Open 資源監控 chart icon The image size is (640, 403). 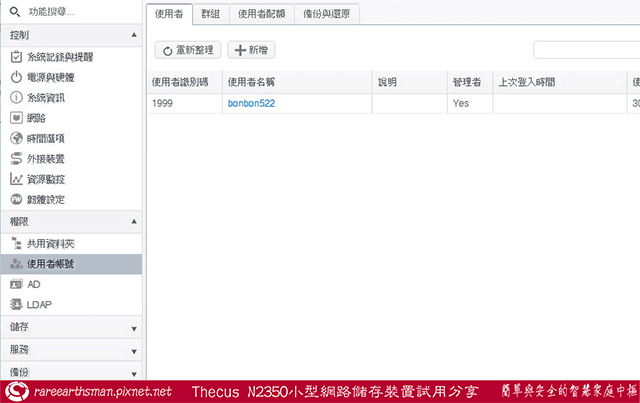(x=16, y=179)
